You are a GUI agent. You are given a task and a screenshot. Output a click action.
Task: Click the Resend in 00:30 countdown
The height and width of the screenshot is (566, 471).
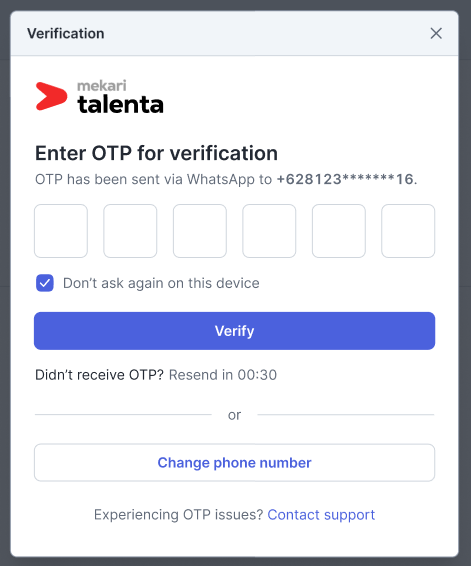click(x=223, y=375)
